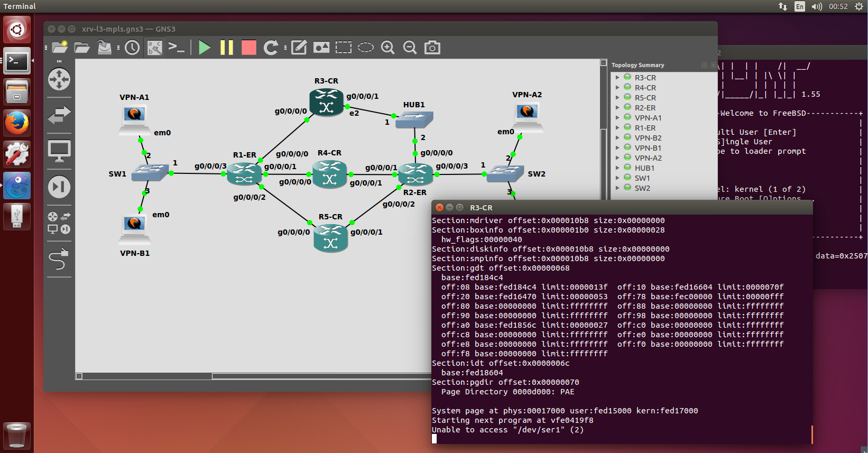Select R5-CR router node on canvas
The height and width of the screenshot is (453, 868).
(x=331, y=238)
